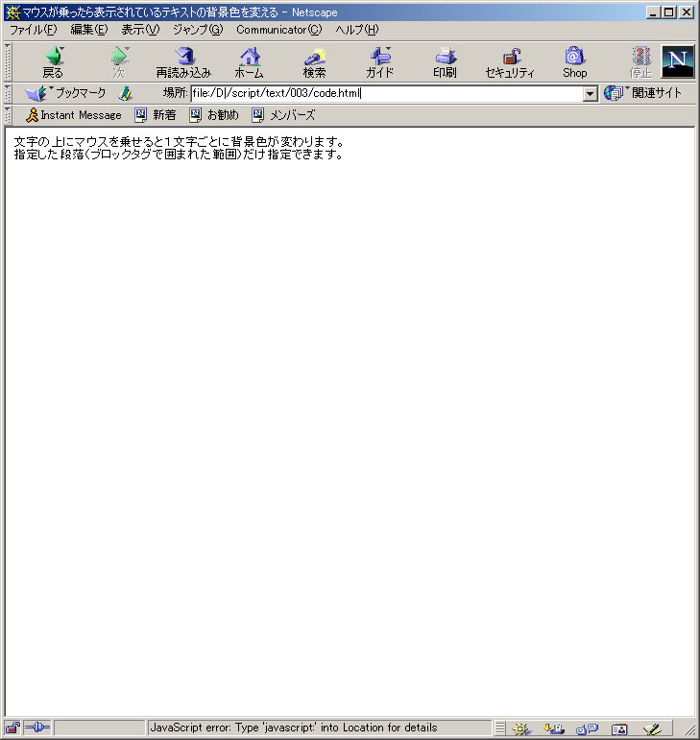
Task: Click the component bar grip handle
Action: (500, 728)
